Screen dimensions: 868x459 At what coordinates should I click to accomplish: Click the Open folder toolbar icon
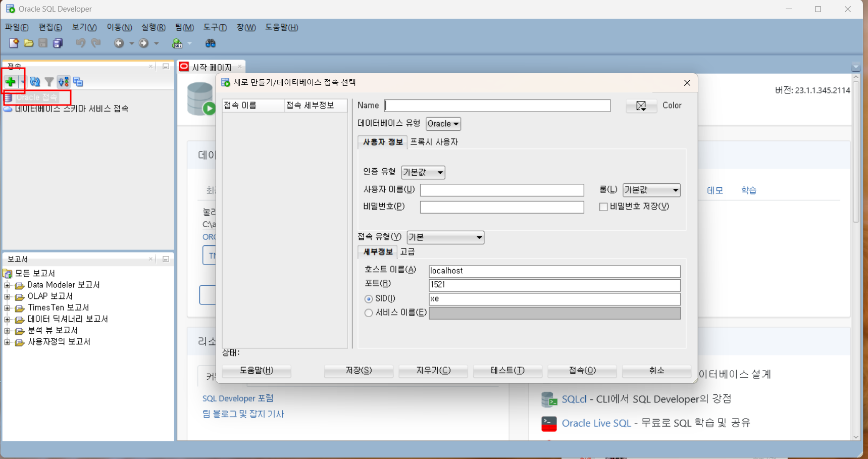point(29,43)
